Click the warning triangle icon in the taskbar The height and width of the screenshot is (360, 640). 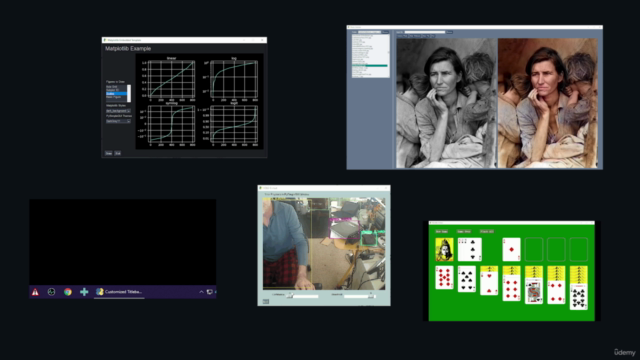[35, 292]
